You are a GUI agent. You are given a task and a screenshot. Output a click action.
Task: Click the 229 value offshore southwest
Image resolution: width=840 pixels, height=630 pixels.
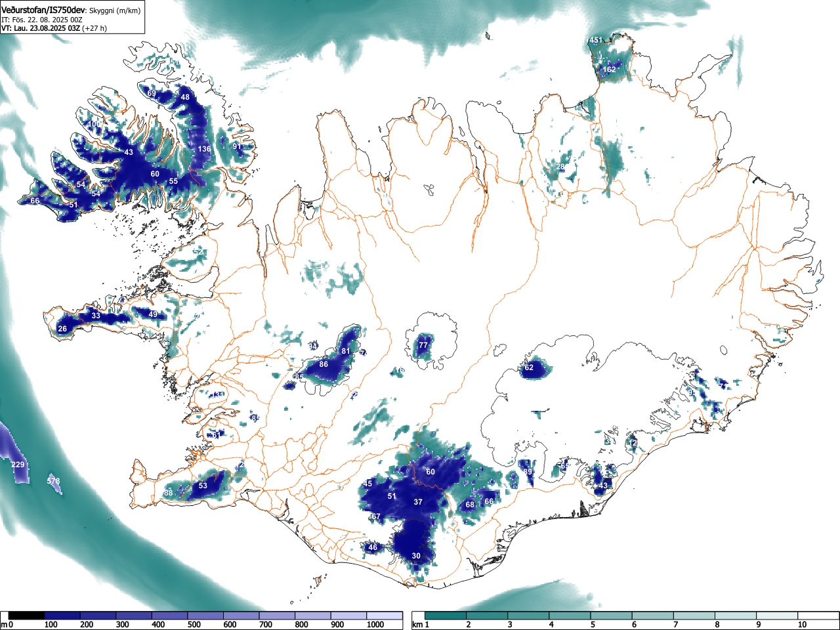pyautogui.click(x=18, y=465)
